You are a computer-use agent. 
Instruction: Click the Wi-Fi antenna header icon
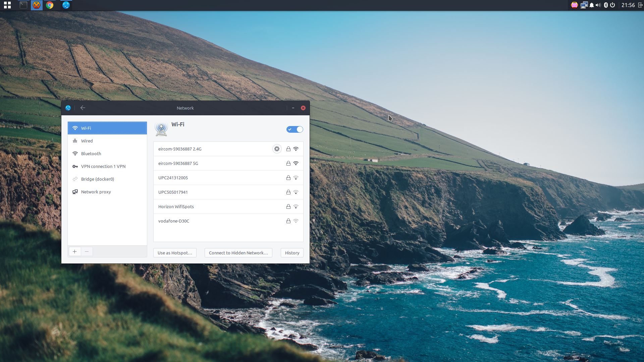161,129
